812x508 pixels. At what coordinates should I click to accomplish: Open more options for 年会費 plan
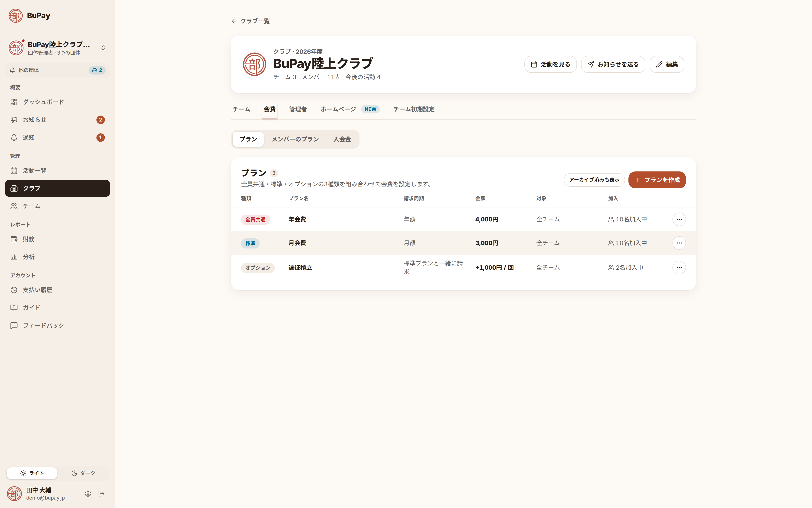tap(679, 219)
